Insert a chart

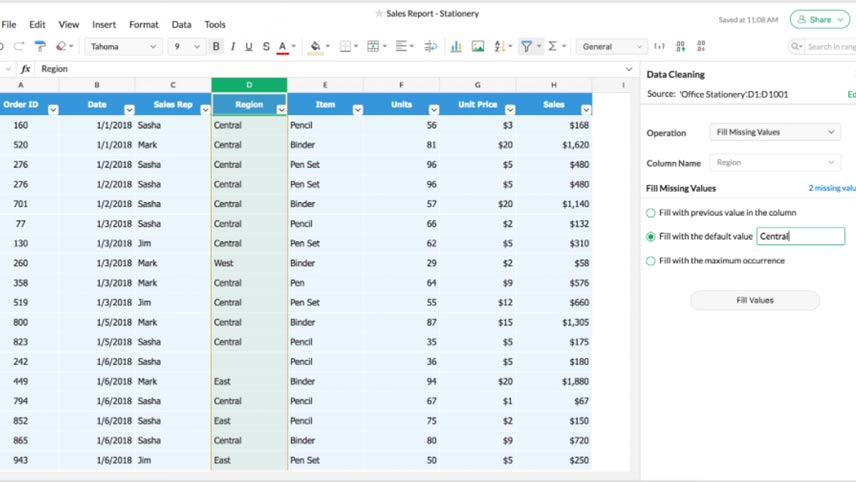click(x=456, y=46)
